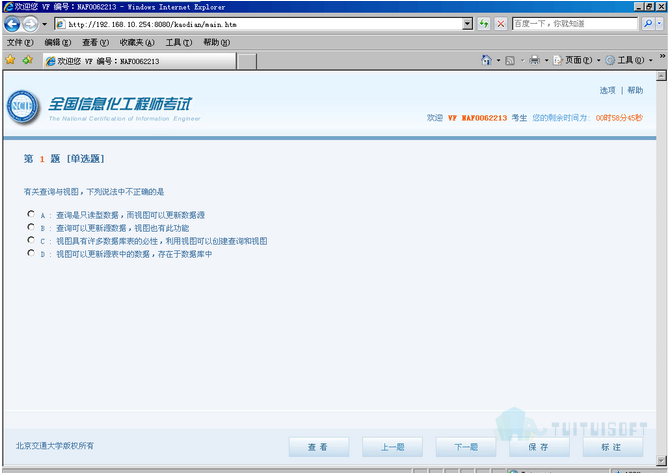The width and height of the screenshot is (669, 473).
Task: Click the Add to Favorites star icon
Action: (28, 60)
